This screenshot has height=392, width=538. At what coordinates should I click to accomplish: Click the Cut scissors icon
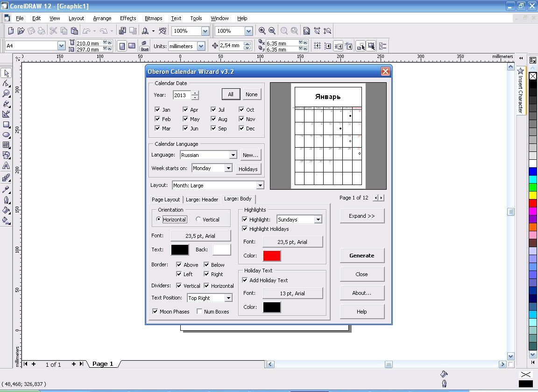(x=53, y=31)
